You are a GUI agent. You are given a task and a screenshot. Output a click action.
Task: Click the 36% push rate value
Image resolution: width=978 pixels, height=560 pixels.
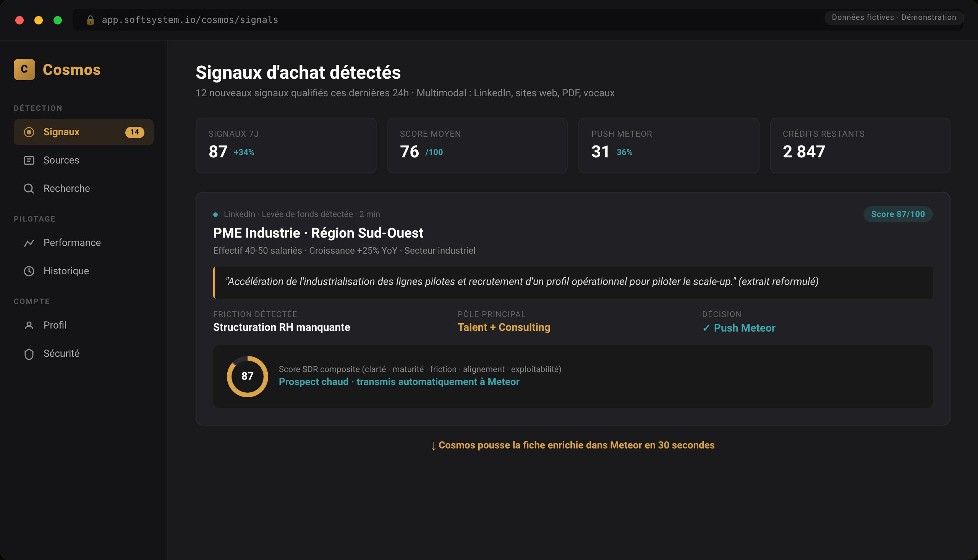pos(624,152)
